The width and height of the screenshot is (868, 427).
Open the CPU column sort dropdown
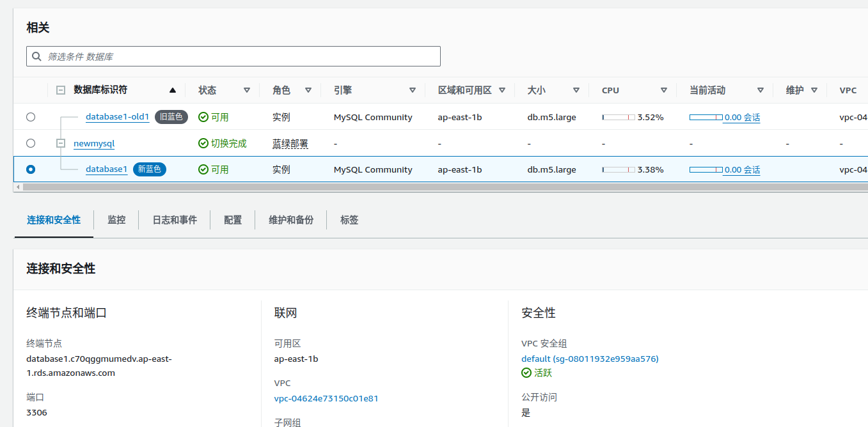664,90
